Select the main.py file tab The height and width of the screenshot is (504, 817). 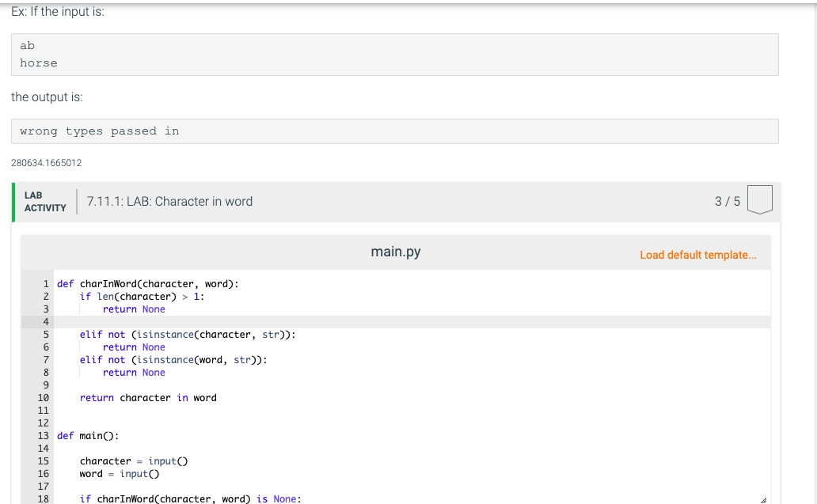point(394,251)
